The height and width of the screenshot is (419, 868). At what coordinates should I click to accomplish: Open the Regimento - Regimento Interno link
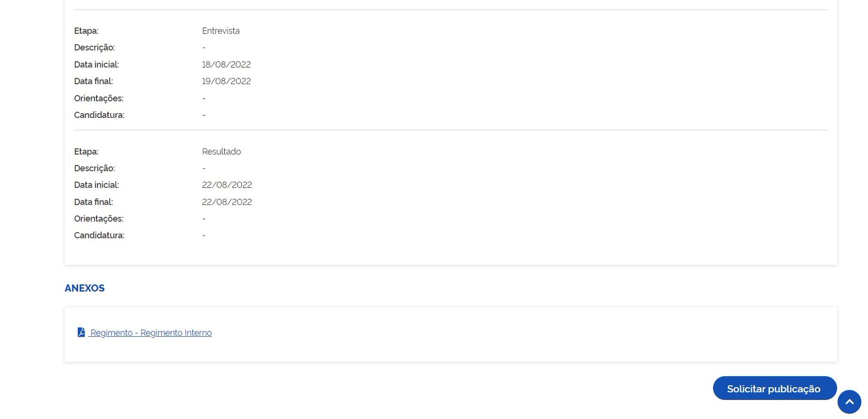pyautogui.click(x=151, y=333)
